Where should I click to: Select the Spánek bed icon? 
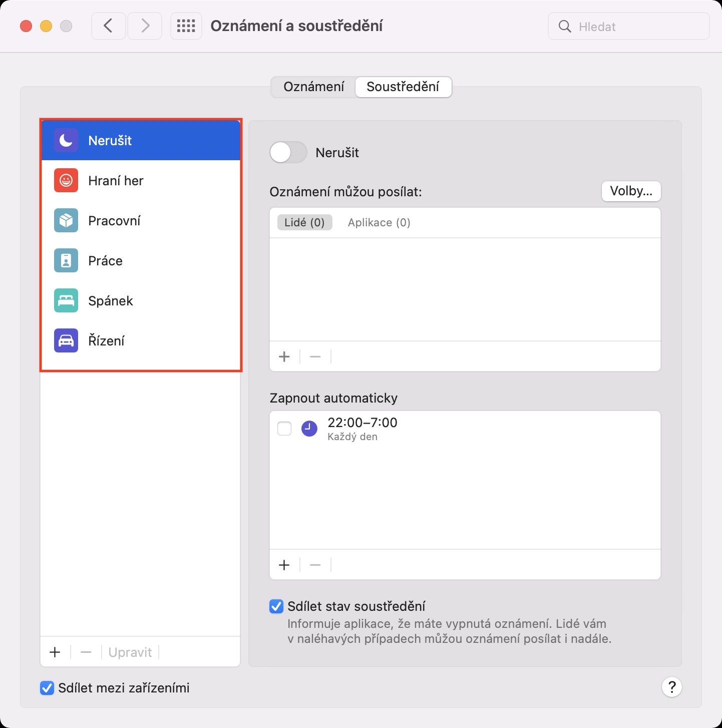(x=66, y=301)
